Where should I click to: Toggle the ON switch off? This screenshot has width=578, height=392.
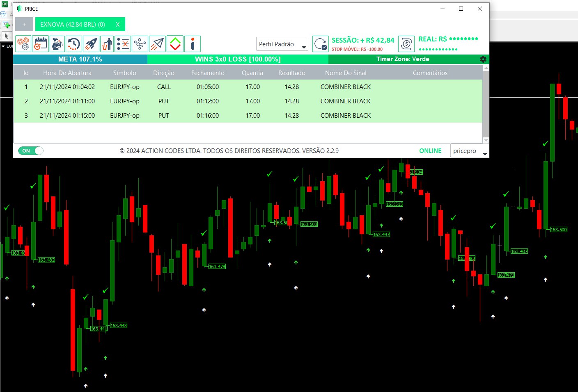[31, 151]
